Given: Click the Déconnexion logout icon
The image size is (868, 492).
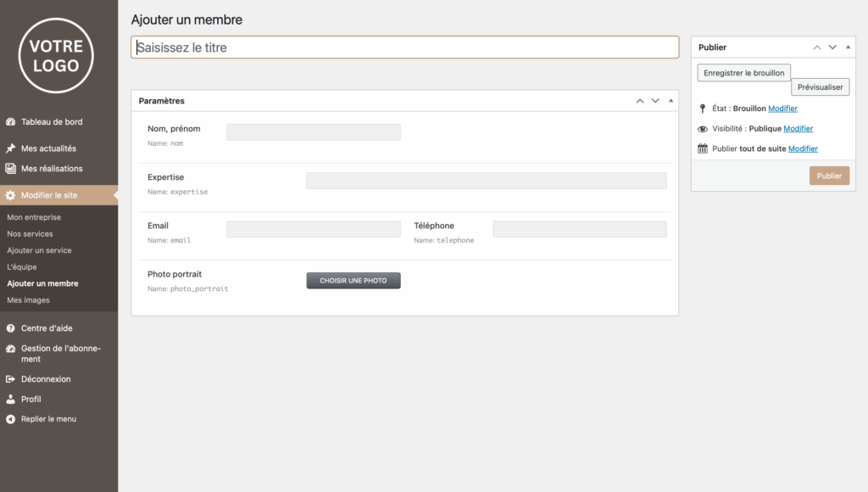Looking at the screenshot, I should (x=10, y=379).
